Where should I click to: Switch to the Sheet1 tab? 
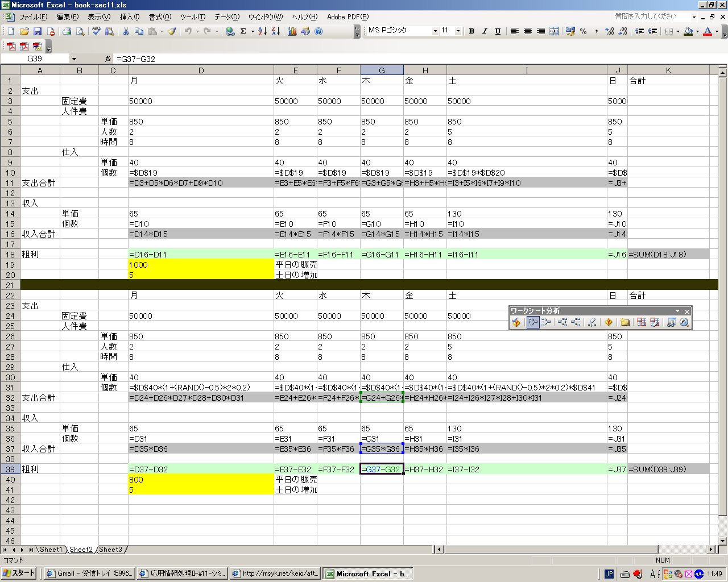[x=51, y=550]
